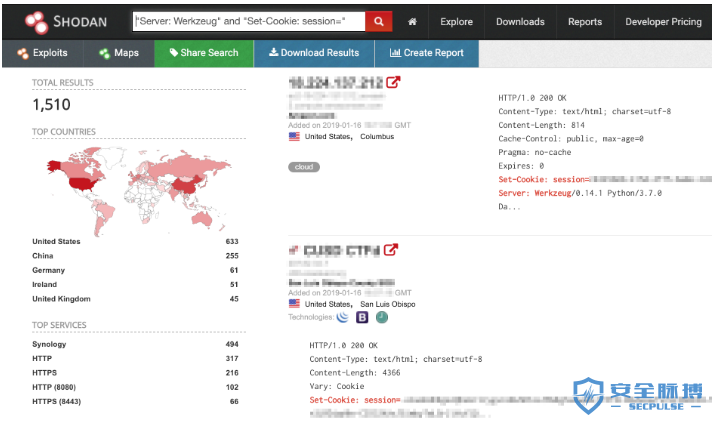Filter by HTTPS service with 216 results

(45, 373)
